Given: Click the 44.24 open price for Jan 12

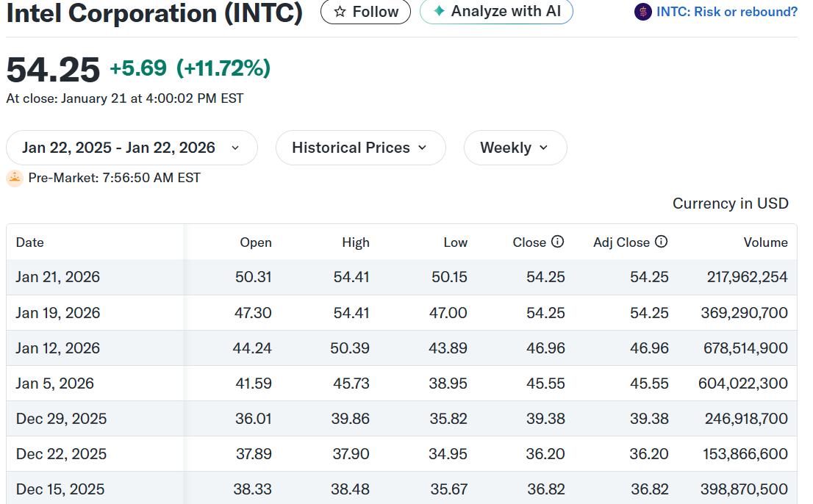Looking at the screenshot, I should click(252, 348).
